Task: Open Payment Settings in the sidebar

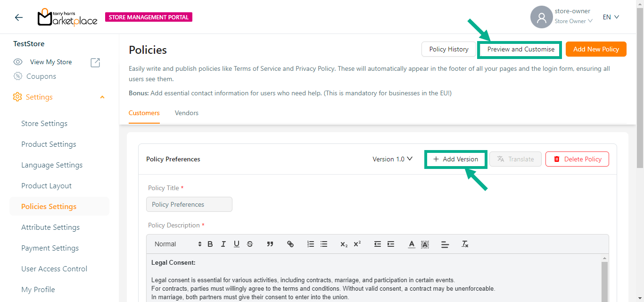Action: tap(50, 248)
